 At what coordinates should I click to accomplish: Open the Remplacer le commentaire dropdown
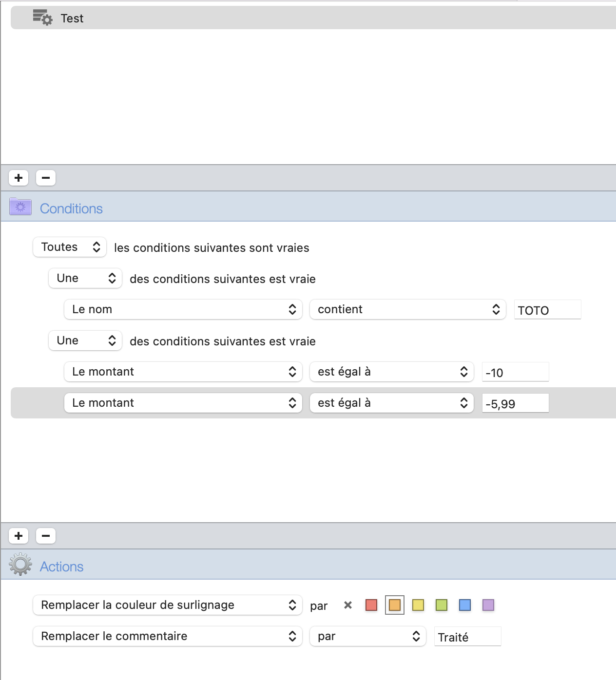click(x=168, y=636)
